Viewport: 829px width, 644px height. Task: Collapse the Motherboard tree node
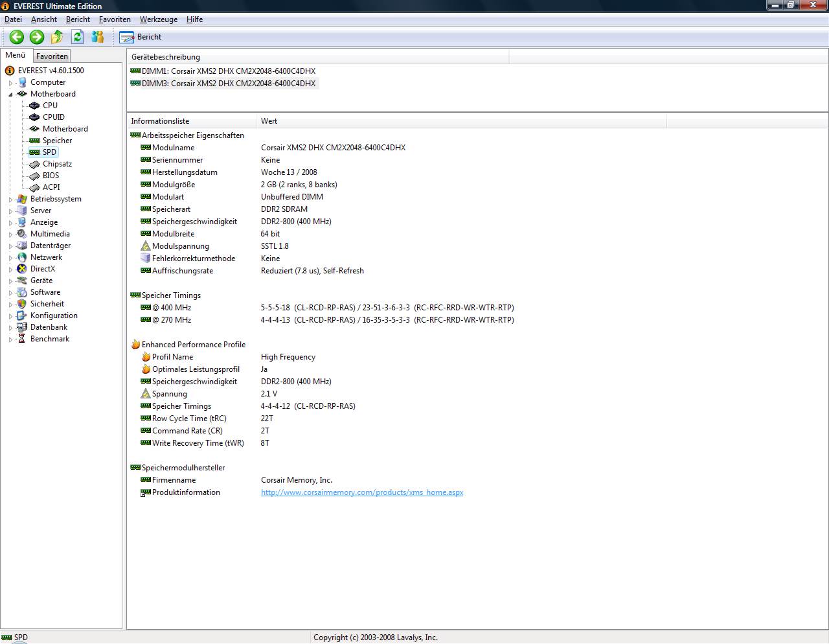(10, 95)
